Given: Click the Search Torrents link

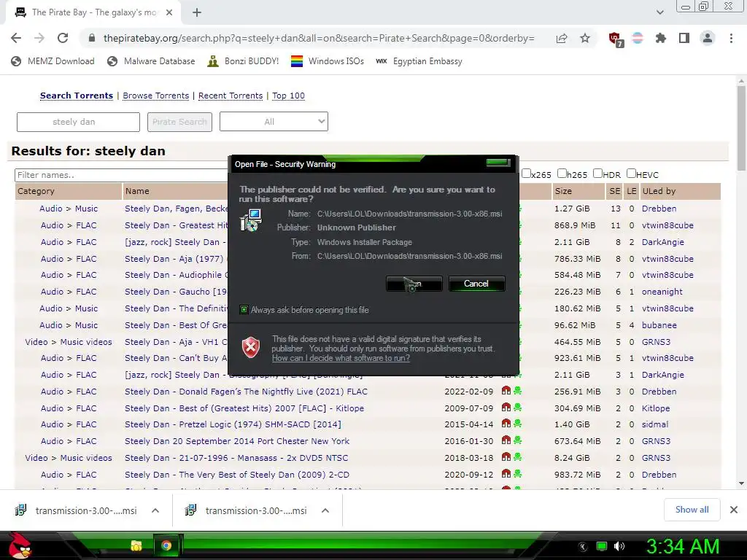Looking at the screenshot, I should pyautogui.click(x=76, y=96).
